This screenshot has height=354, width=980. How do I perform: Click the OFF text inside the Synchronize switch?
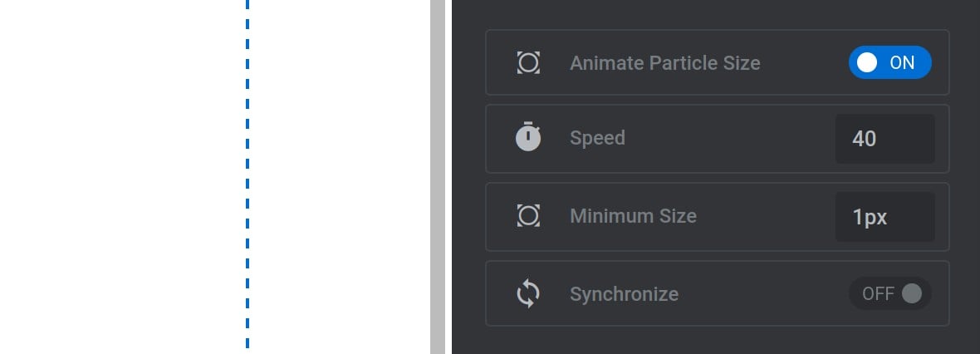coord(878,294)
